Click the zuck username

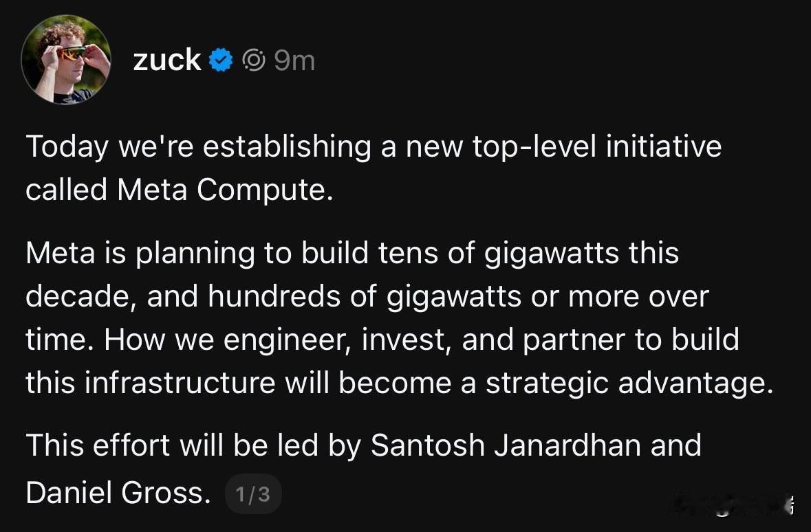pos(167,60)
